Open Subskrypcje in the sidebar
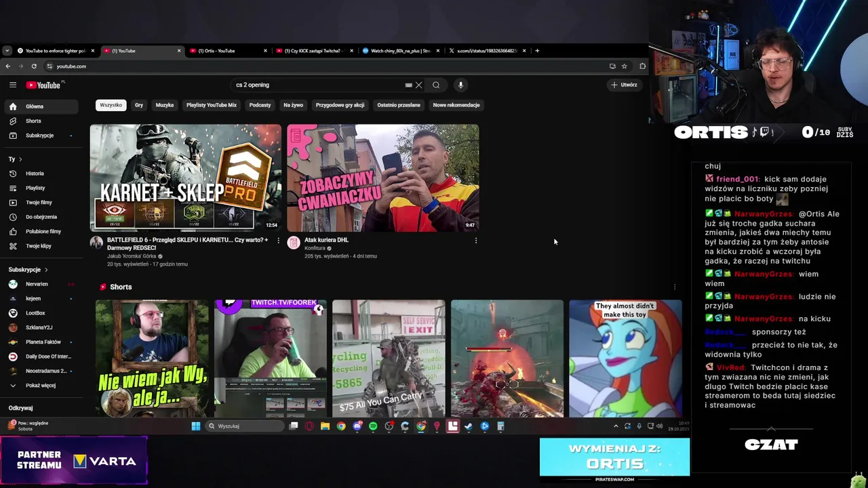Viewport: 868px width, 488px height. click(42, 136)
